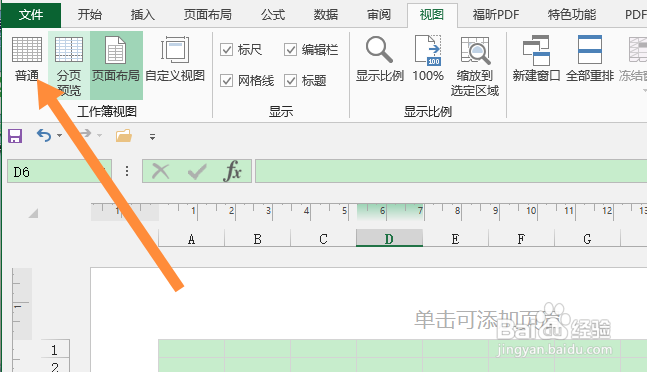647x372 pixels.
Task: Select column A header
Action: point(191,238)
